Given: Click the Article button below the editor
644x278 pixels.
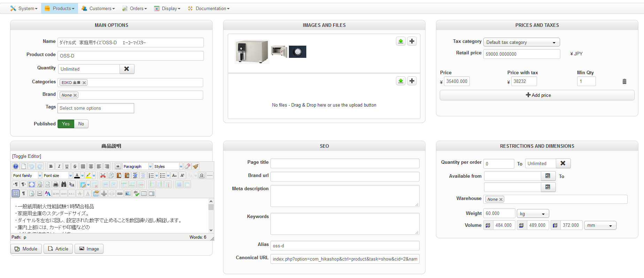Looking at the screenshot, I should [58, 249].
